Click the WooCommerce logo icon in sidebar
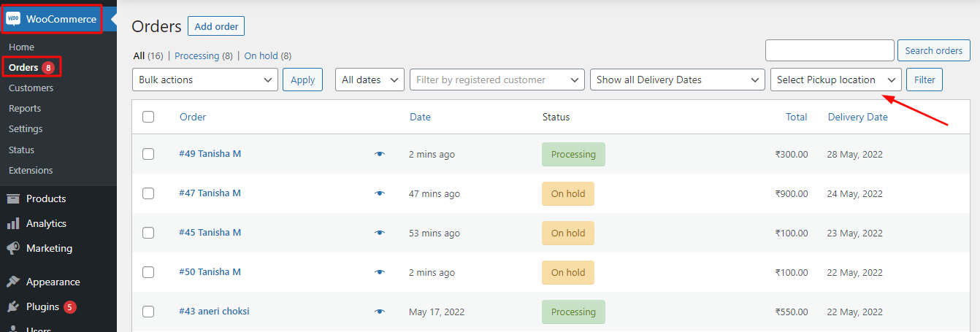The image size is (980, 332). coord(14,19)
